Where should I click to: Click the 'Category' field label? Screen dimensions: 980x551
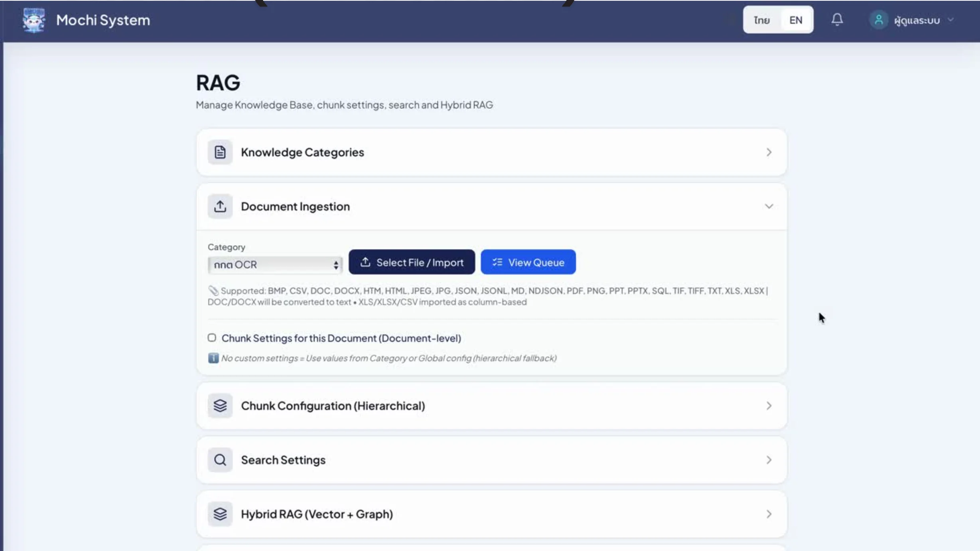pyautogui.click(x=227, y=247)
